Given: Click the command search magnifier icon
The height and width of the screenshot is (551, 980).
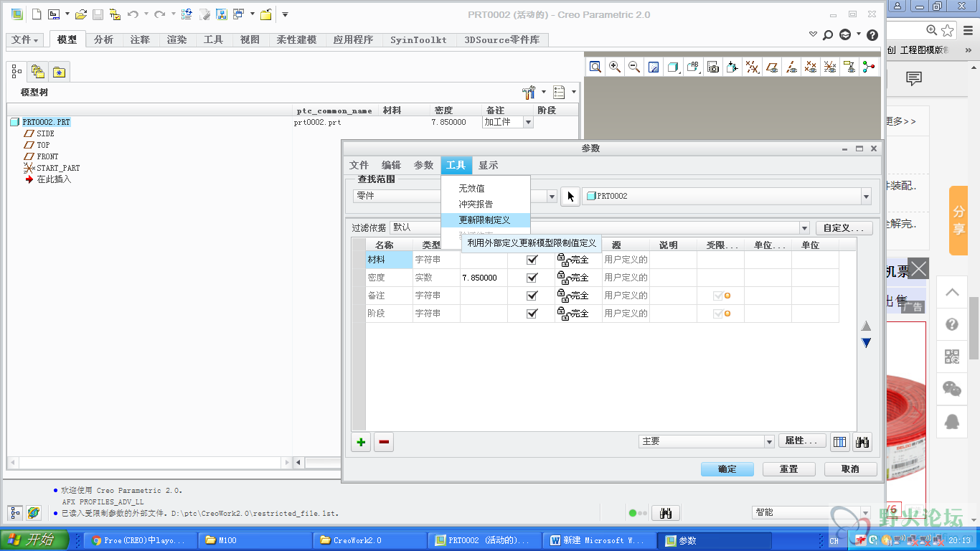Looking at the screenshot, I should click(x=827, y=34).
